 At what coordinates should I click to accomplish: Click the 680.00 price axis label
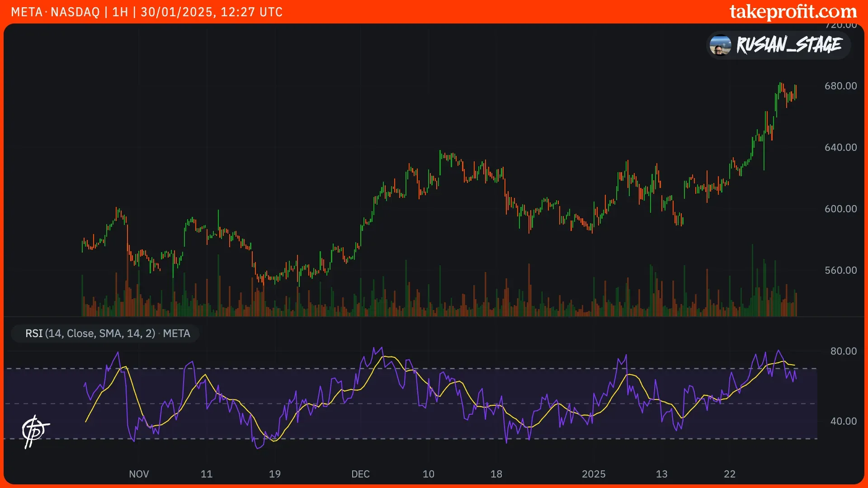(840, 86)
